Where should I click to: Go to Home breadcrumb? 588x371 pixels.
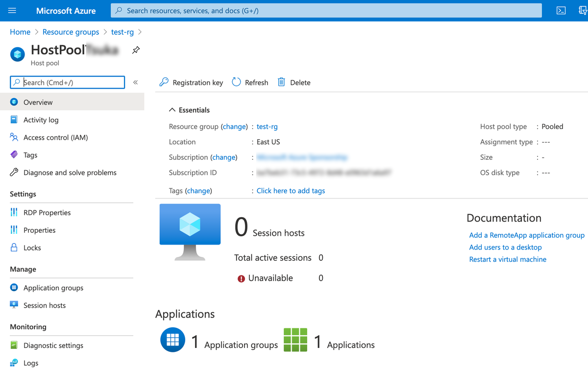[x=20, y=32]
